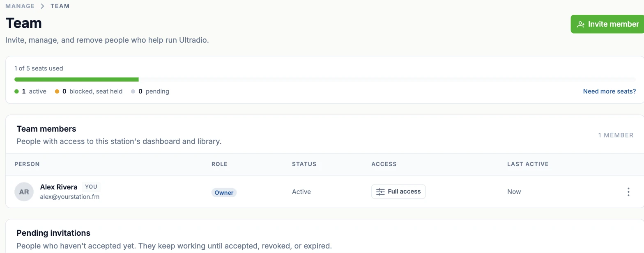This screenshot has width=644, height=253.
Task: Open the Full access permissions control
Action: point(398,191)
